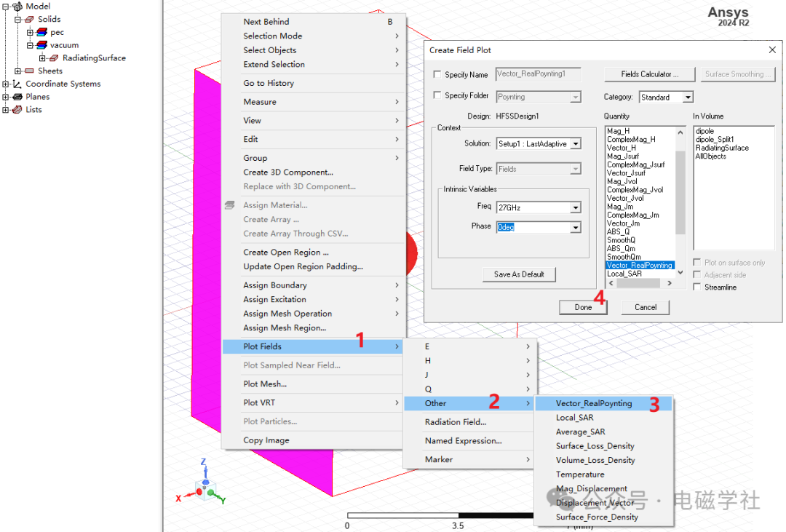Screen dimensions: 786x532
Task: Collapse the Solids tree node
Action: point(18,20)
